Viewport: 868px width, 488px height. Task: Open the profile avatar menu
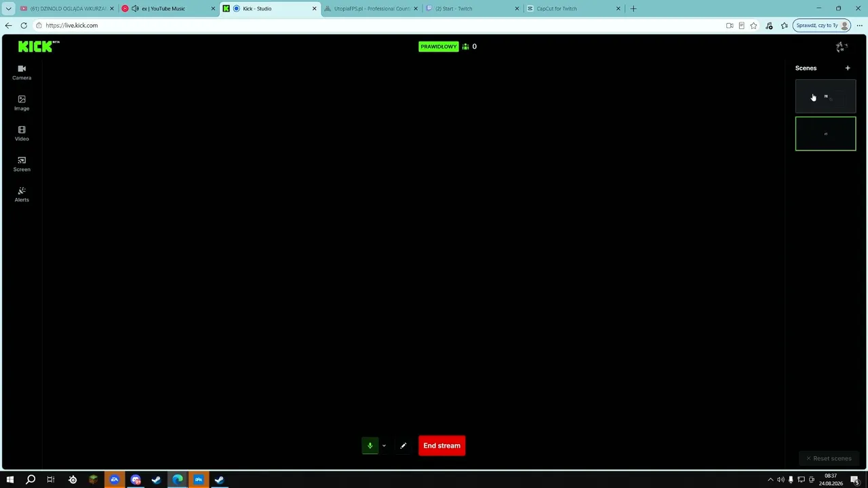(x=842, y=47)
